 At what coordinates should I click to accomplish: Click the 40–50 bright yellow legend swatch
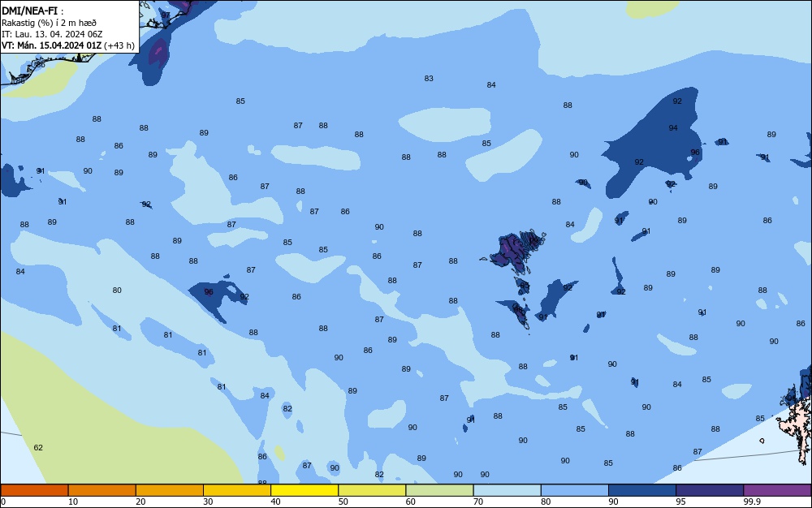[x=304, y=490]
